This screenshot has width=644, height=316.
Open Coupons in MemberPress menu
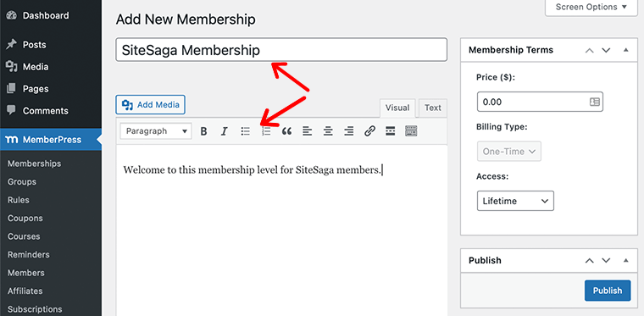point(25,219)
